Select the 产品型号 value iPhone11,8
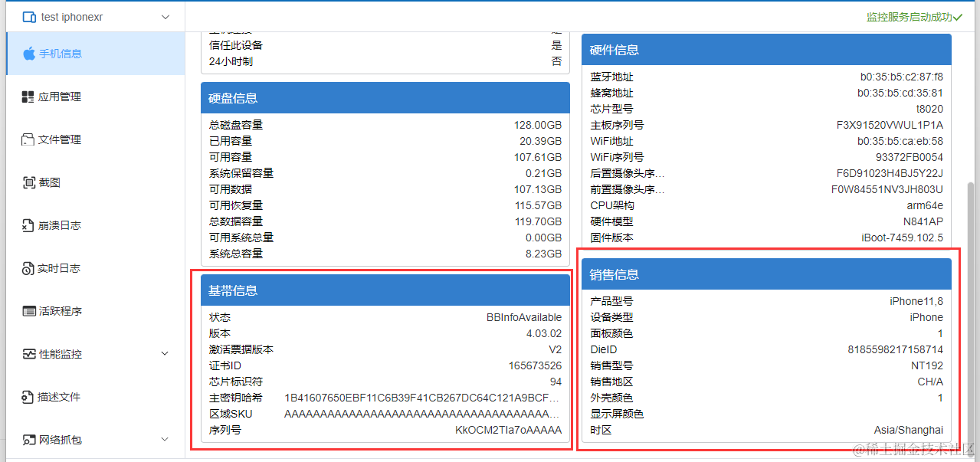The image size is (980, 462). [x=916, y=301]
